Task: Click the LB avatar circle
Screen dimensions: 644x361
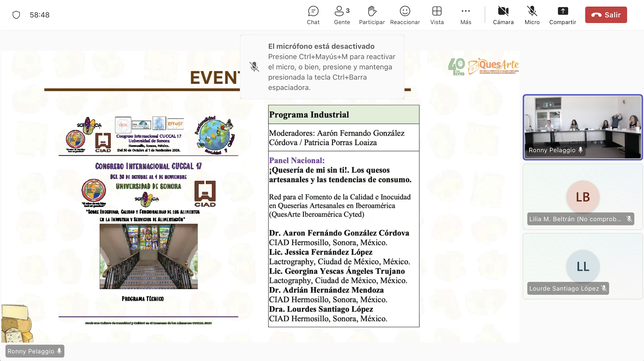Action: click(x=583, y=197)
